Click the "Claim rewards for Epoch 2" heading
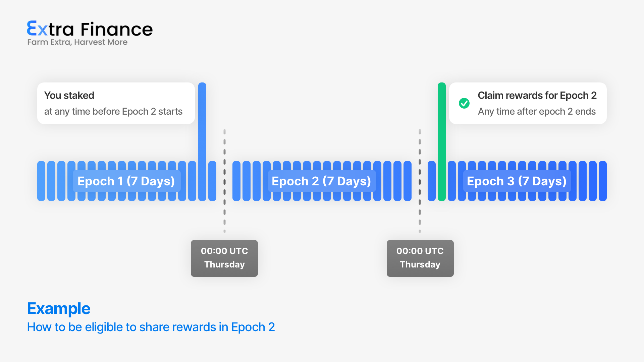 click(x=537, y=96)
